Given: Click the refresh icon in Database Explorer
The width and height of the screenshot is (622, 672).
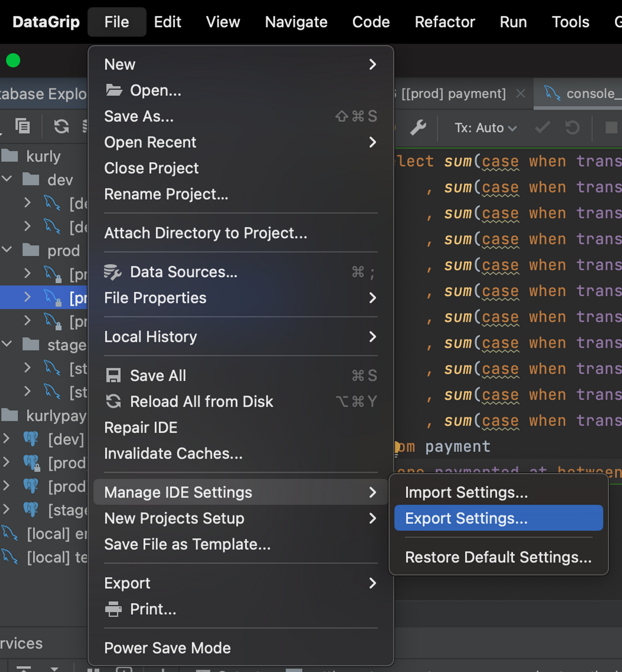Looking at the screenshot, I should pyautogui.click(x=61, y=126).
